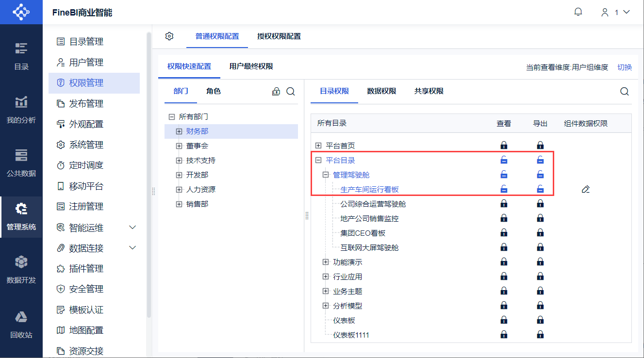644x358 pixels.
Task: Open 用户管理 in the management menu
Action: pos(86,63)
